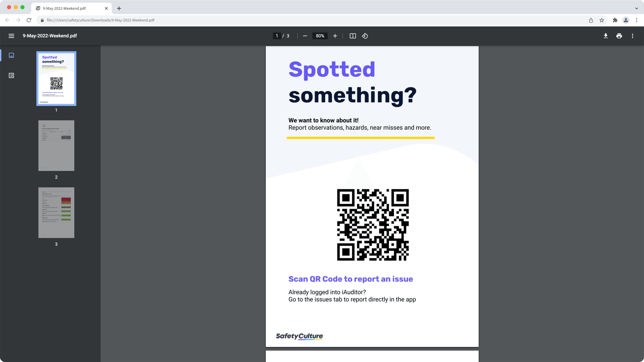Click the SafetyCulture logo on the page
The image size is (644, 362).
(299, 336)
